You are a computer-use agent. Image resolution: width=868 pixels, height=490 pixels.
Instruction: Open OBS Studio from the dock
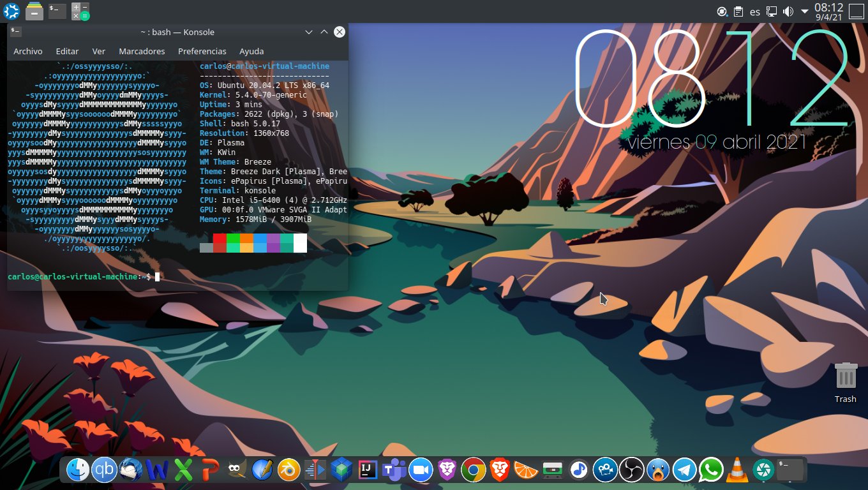(632, 470)
